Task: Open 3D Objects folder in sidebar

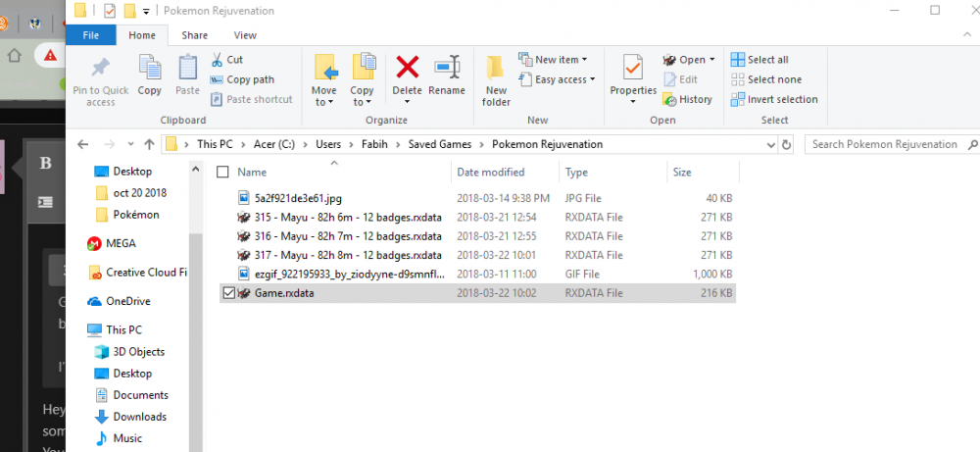Action: [x=129, y=352]
